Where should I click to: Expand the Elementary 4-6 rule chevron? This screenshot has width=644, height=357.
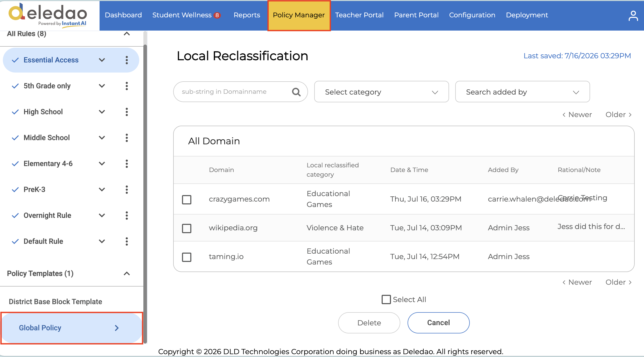point(102,164)
